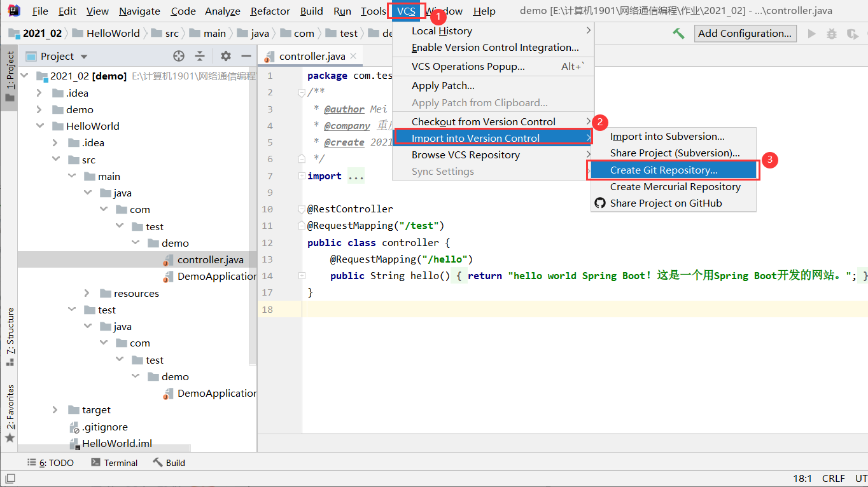This screenshot has width=868, height=487.
Task: Open the Refactor menu
Action: (270, 11)
